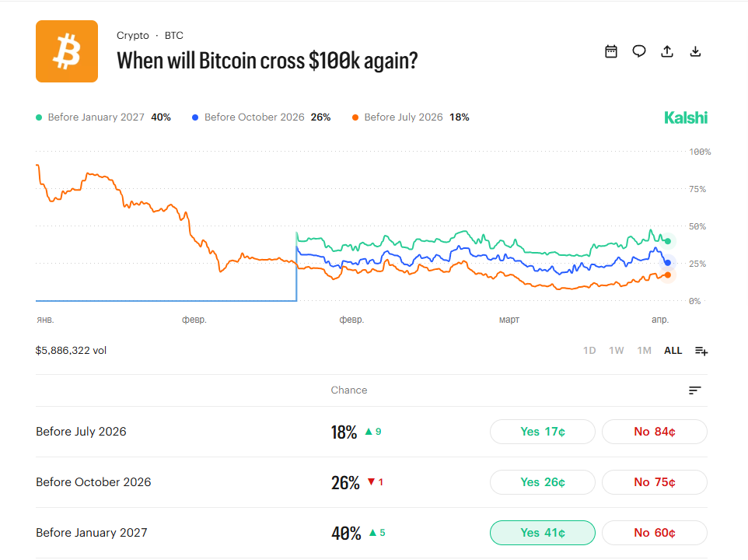Click orange endpoint dot on chart
This screenshot has width=748, height=560.
pos(667,275)
